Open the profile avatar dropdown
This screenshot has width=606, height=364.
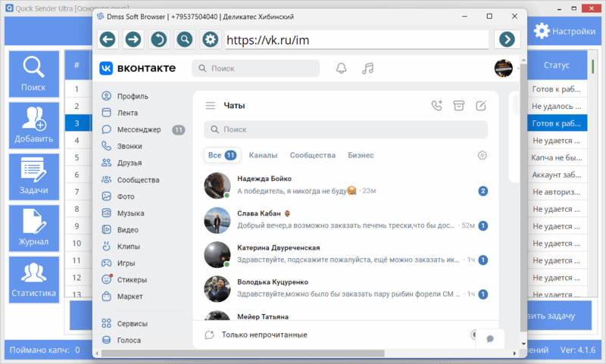(x=503, y=68)
